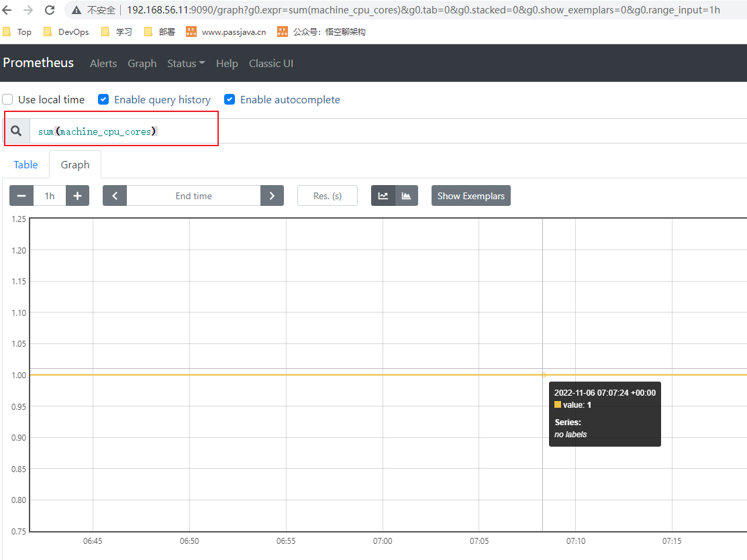
Task: Click the 06:55 x-axis time label
Action: pos(286,541)
